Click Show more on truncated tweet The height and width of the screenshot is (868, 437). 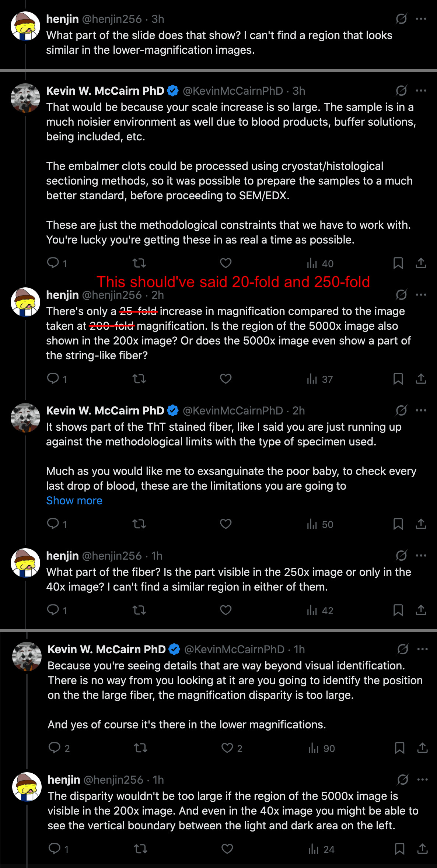pyautogui.click(x=74, y=501)
